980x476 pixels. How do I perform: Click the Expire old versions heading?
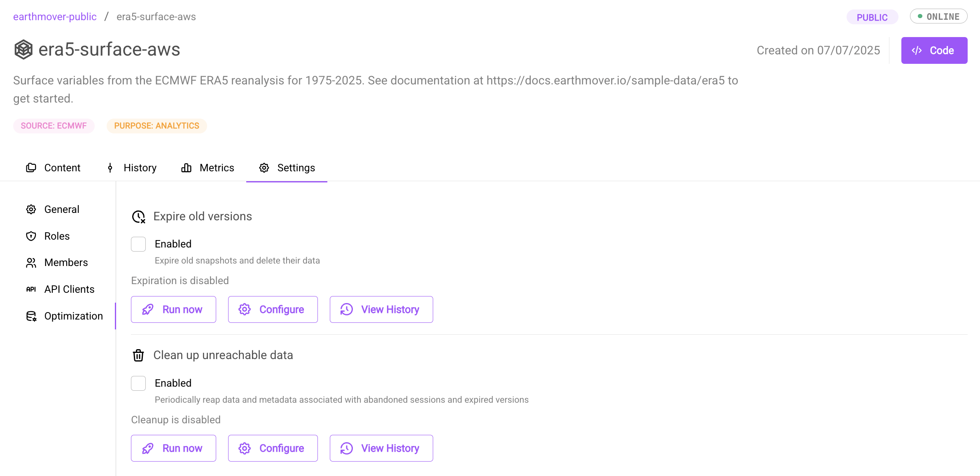click(x=203, y=216)
